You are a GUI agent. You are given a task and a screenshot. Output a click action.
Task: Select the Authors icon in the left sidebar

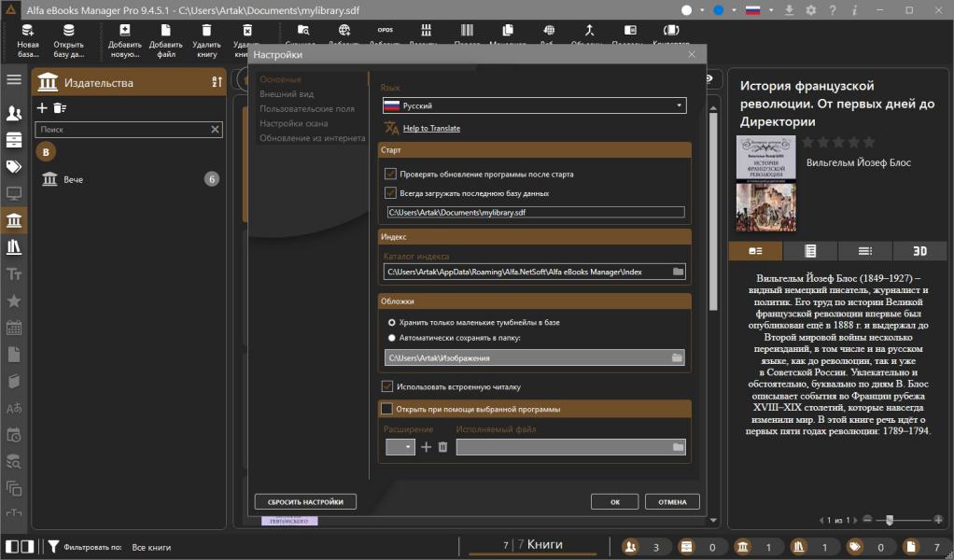tap(14, 113)
